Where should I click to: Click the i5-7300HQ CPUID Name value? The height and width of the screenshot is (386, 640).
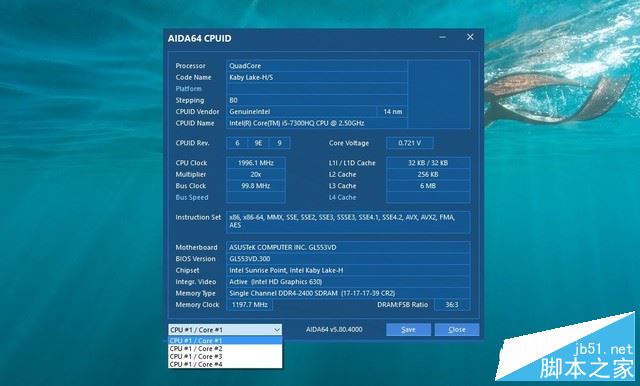317,123
